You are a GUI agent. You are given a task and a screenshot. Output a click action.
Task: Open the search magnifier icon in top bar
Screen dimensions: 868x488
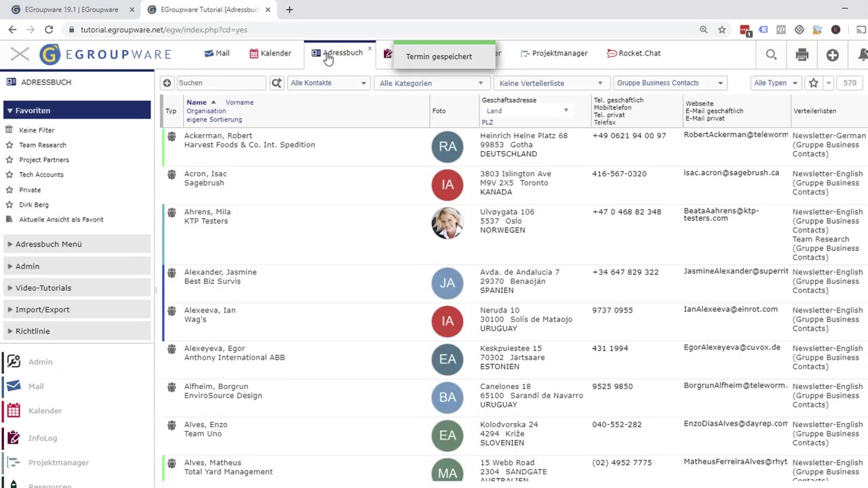click(771, 55)
